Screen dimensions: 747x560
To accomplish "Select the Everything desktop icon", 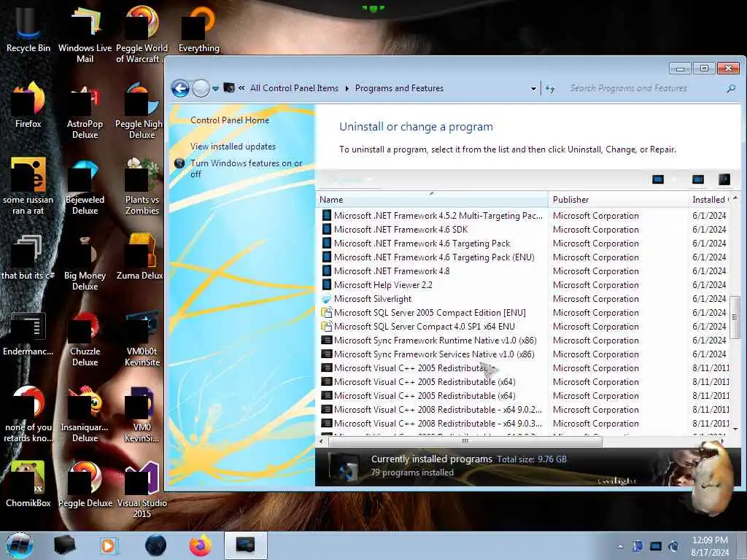I will tap(198, 29).
